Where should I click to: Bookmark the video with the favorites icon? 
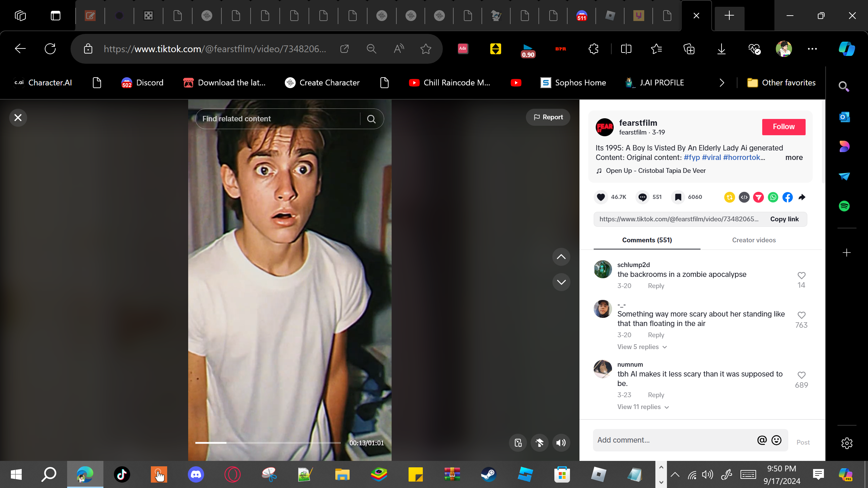pyautogui.click(x=678, y=197)
